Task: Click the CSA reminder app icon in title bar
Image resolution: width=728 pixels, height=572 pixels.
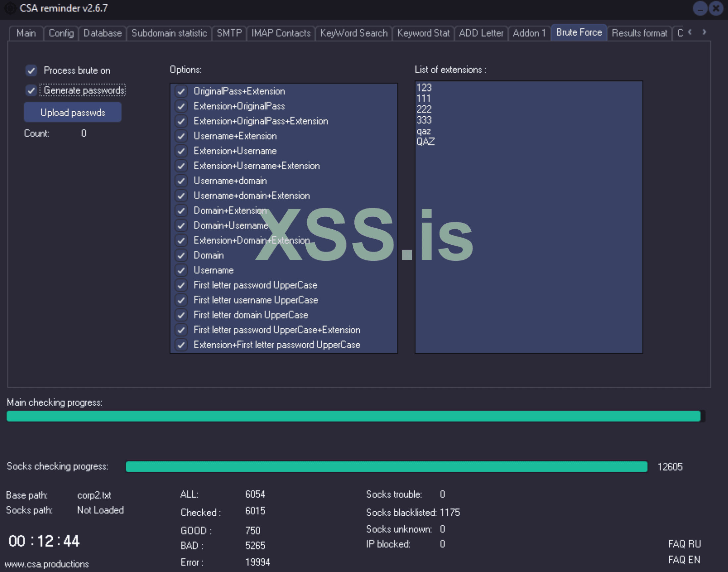Action: (x=10, y=8)
